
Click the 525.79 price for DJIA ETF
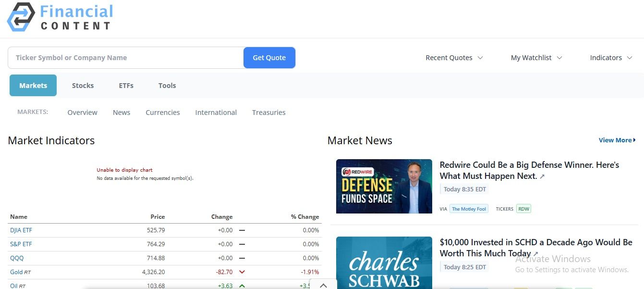point(156,230)
